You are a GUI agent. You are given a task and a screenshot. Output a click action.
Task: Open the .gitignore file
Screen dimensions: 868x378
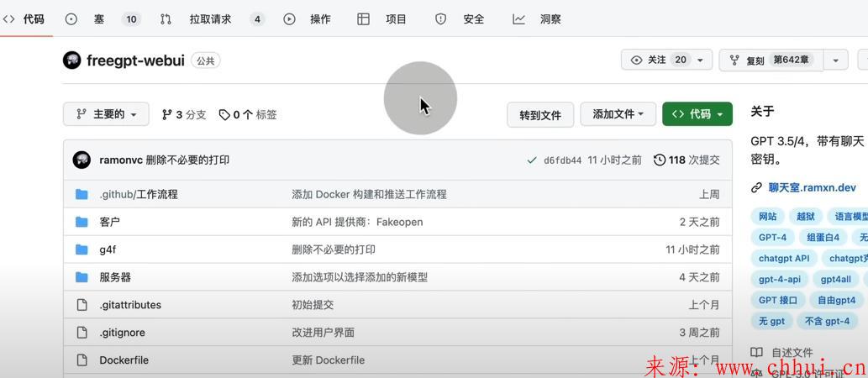pos(122,333)
